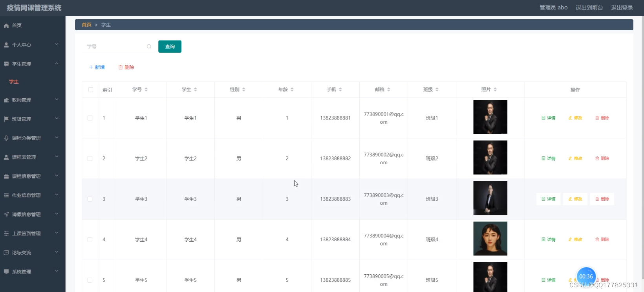Expand the 课程表管理 chevron
Viewport: 644px width, 292px height.
(x=57, y=156)
